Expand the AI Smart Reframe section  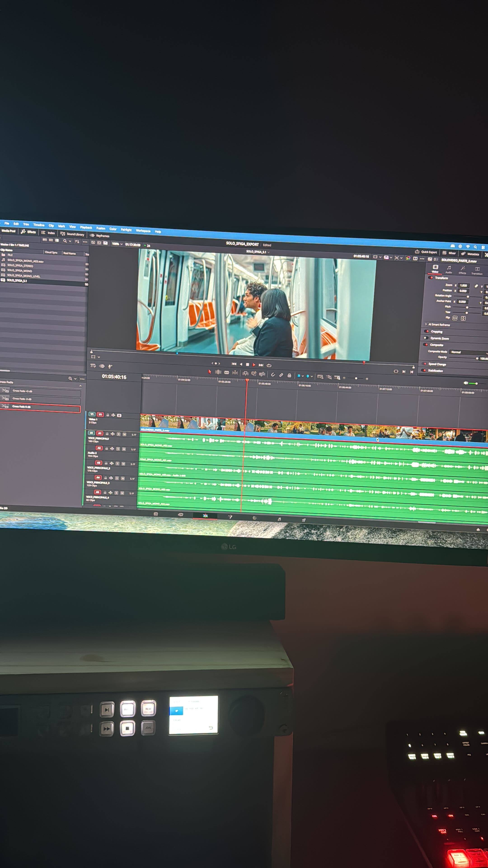(x=426, y=324)
